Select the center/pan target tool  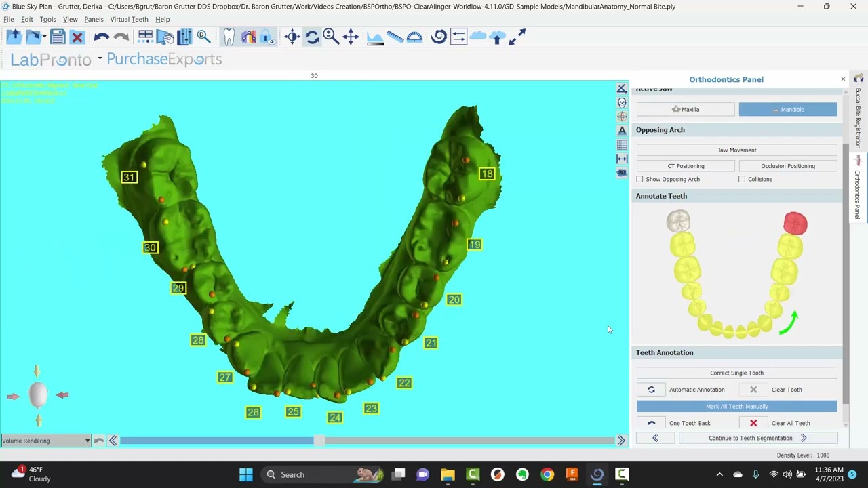[292, 37]
